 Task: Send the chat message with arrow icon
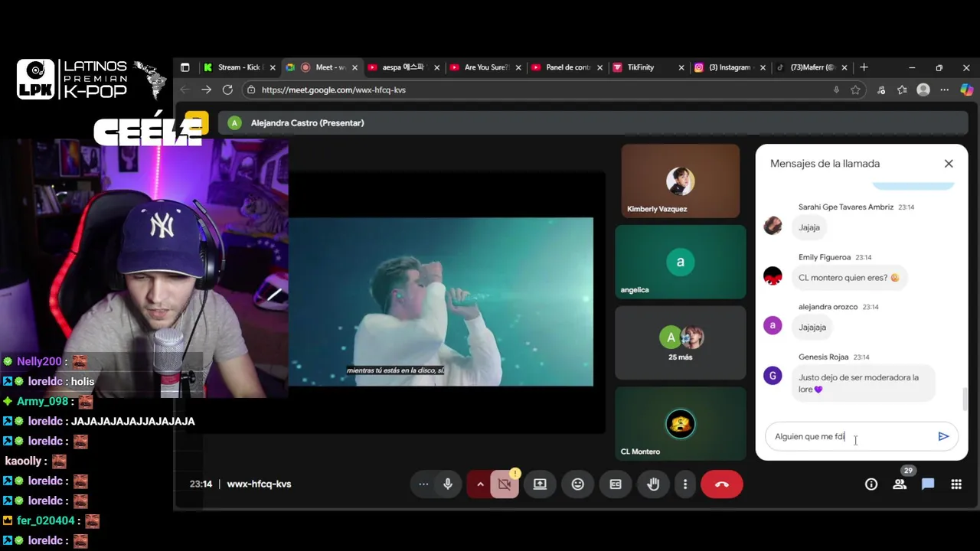coord(943,436)
